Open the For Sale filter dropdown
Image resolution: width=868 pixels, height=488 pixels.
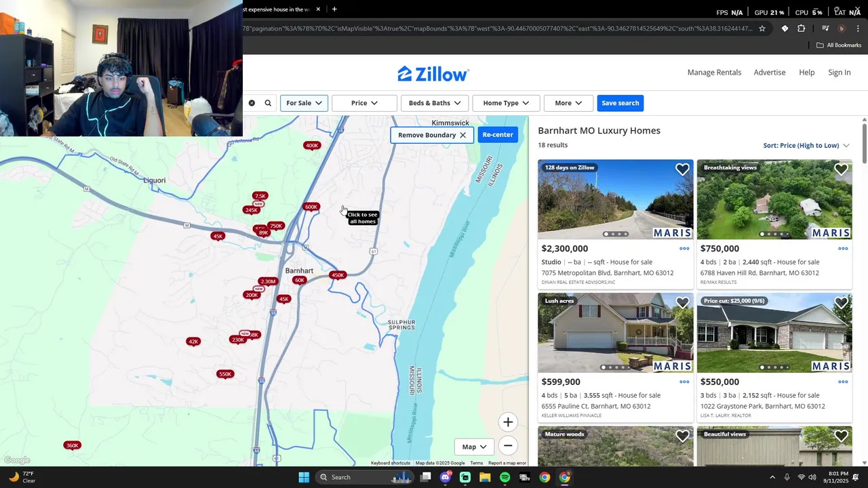pyautogui.click(x=304, y=103)
